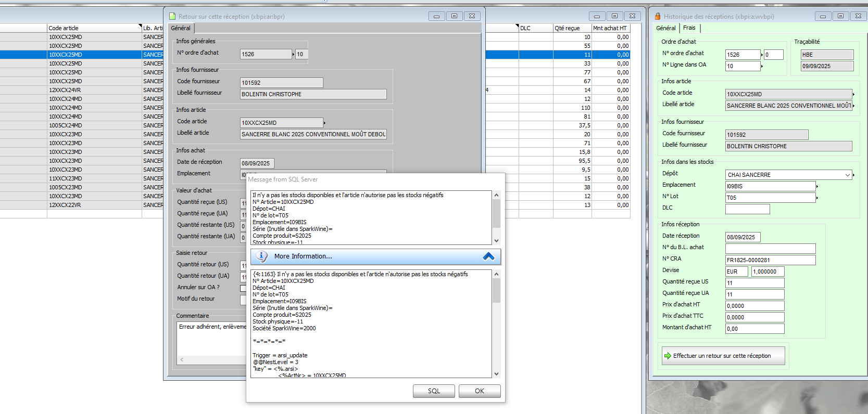This screenshot has height=414, width=868.
Task: Confirm the SQL Server message with OK
Action: (479, 391)
